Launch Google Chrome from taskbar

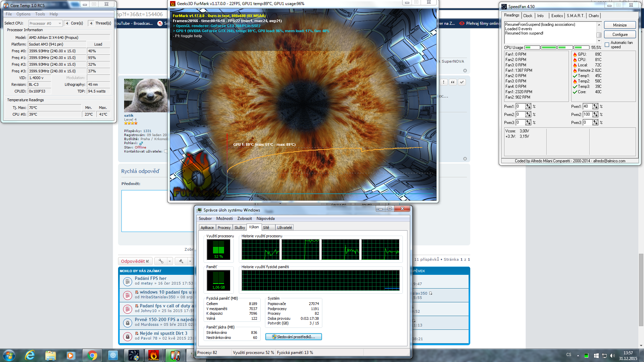92,355
